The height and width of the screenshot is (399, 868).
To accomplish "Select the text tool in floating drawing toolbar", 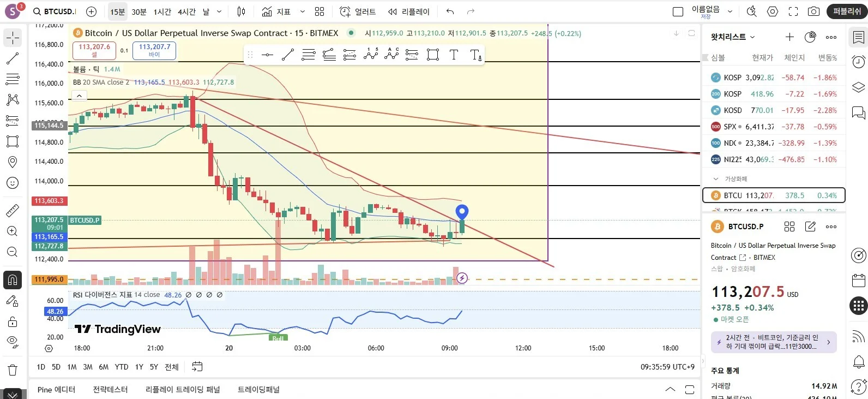I will click(x=454, y=55).
